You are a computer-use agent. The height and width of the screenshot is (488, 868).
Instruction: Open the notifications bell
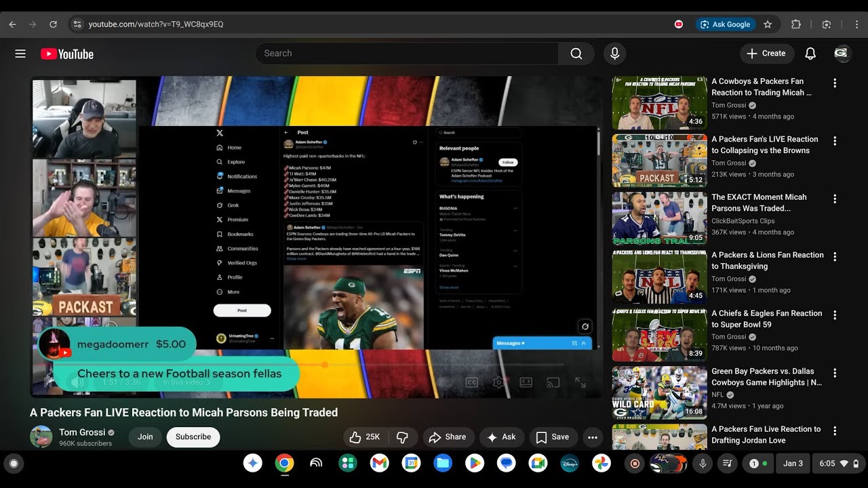(810, 54)
